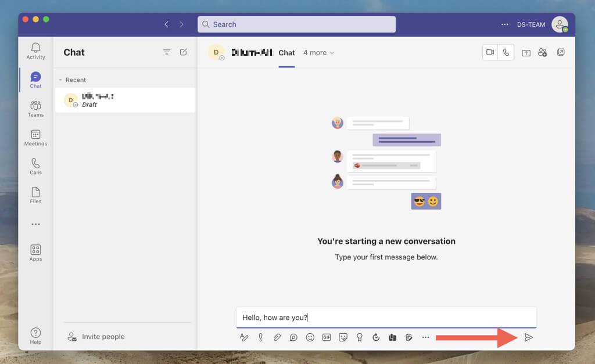Screen dimensions: 595x364
Task: Open Help in the sidebar
Action: point(35,336)
